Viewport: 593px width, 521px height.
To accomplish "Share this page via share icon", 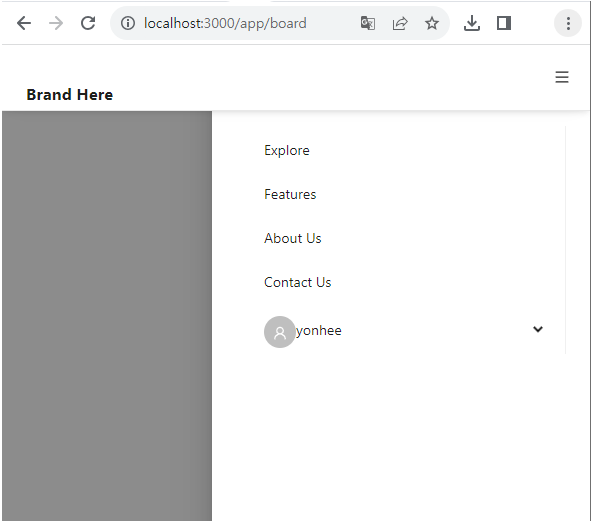I will (x=400, y=23).
